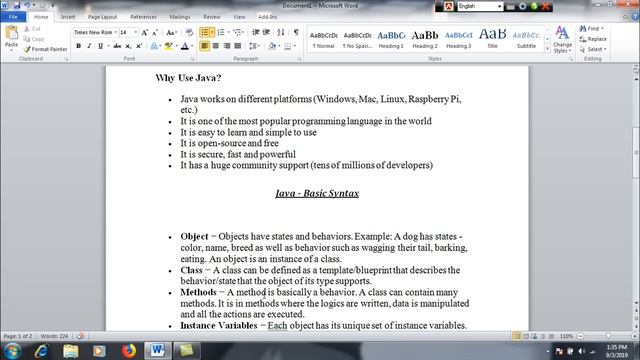Center align the paragraph

pyautogui.click(x=216, y=46)
